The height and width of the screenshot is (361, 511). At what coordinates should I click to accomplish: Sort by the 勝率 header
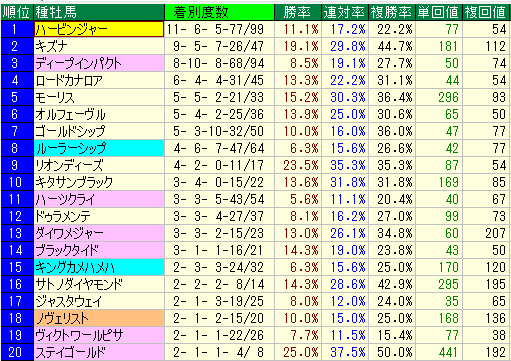[298, 12]
